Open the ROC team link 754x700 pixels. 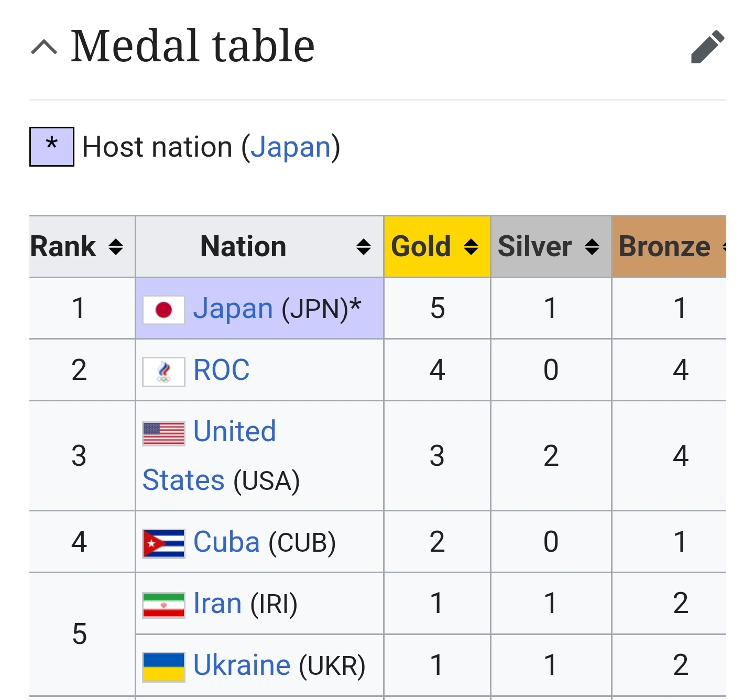222,370
